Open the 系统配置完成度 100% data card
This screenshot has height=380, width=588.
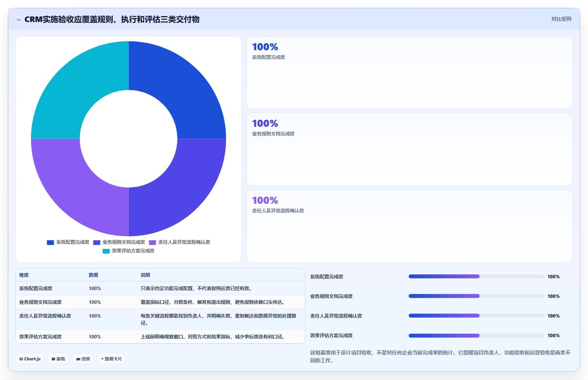tap(409, 73)
